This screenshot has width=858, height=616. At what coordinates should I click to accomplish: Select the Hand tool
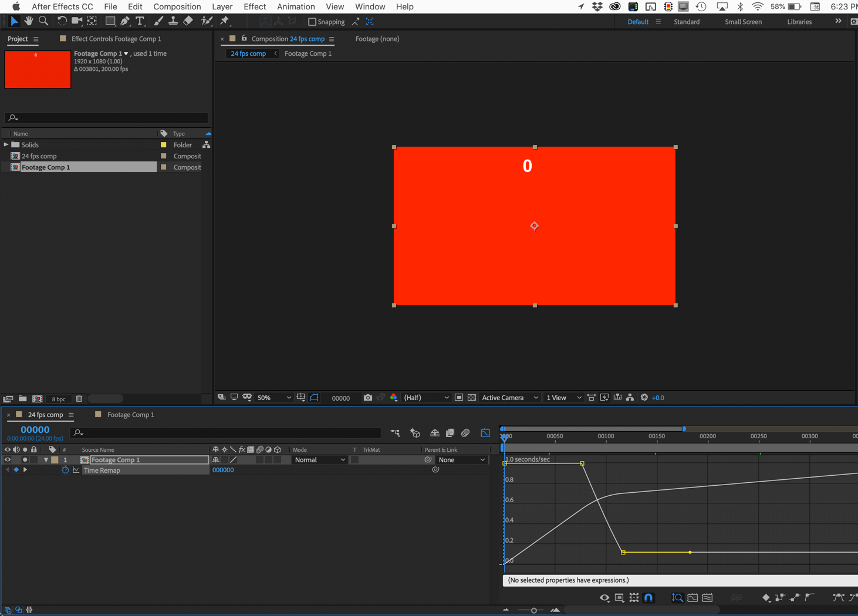click(x=28, y=21)
